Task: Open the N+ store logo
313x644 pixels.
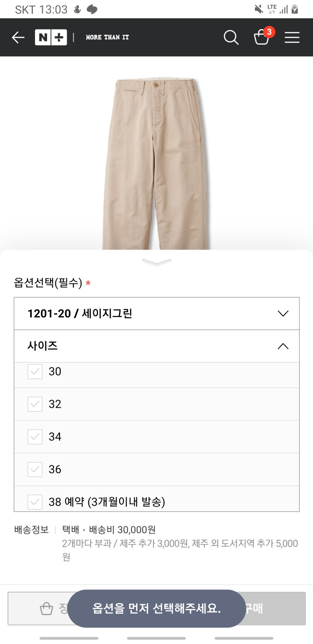Action: coord(51,37)
